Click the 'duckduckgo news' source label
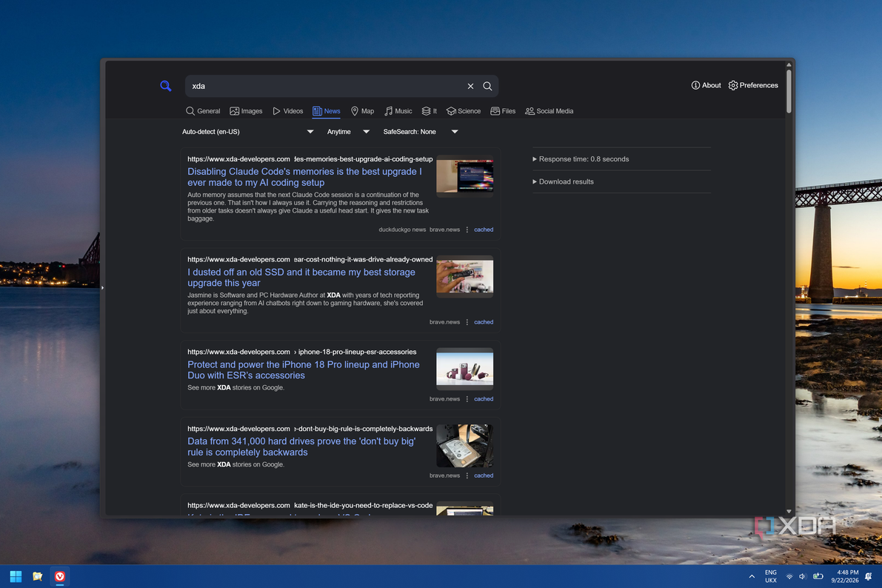The image size is (882, 588). click(x=402, y=230)
